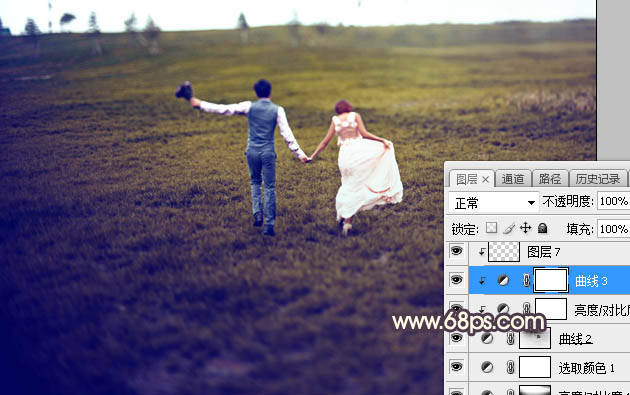
Task: Switch to the 路径 tab
Action: (x=550, y=179)
